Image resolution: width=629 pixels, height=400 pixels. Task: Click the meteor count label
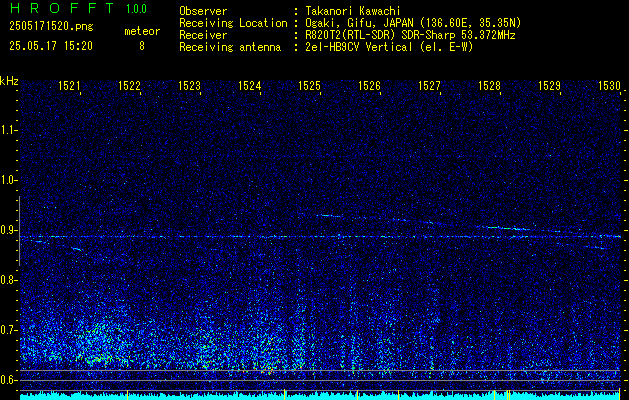142,31
